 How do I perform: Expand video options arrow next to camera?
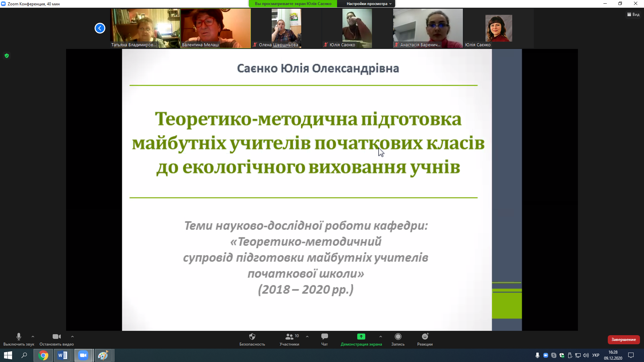click(x=72, y=337)
